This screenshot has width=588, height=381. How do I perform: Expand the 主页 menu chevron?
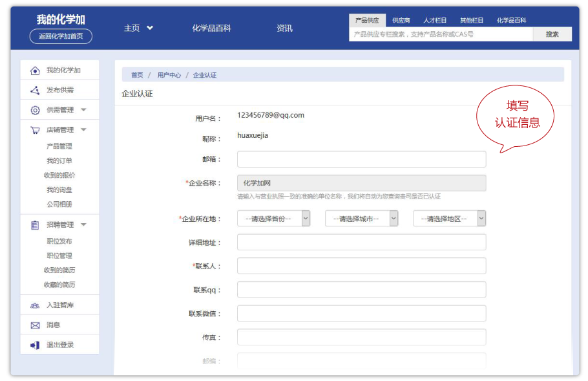coord(150,28)
